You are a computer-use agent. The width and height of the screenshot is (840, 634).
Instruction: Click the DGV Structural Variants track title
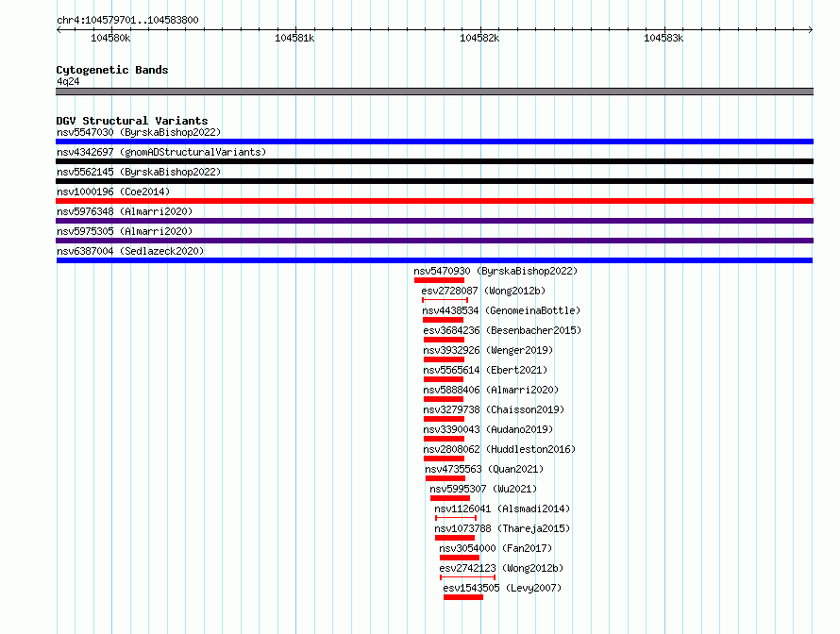[x=132, y=121]
